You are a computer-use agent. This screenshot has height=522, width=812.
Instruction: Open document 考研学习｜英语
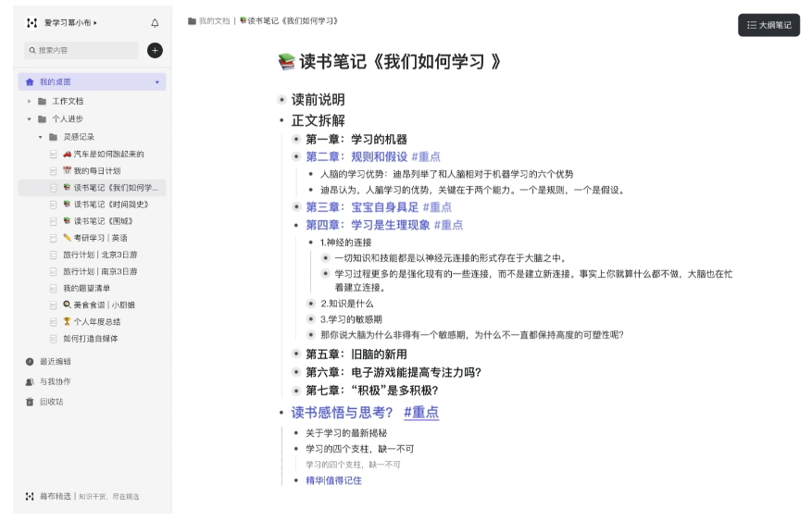[x=100, y=238]
